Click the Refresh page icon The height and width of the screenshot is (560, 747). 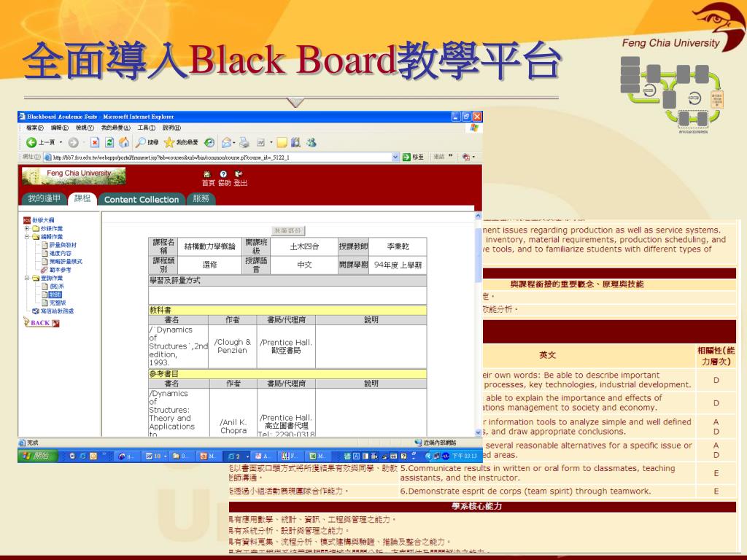109,142
